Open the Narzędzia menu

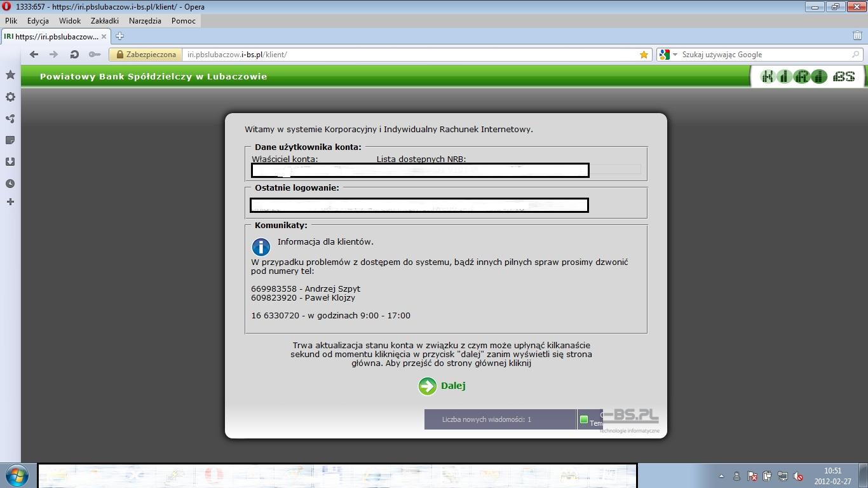[145, 21]
